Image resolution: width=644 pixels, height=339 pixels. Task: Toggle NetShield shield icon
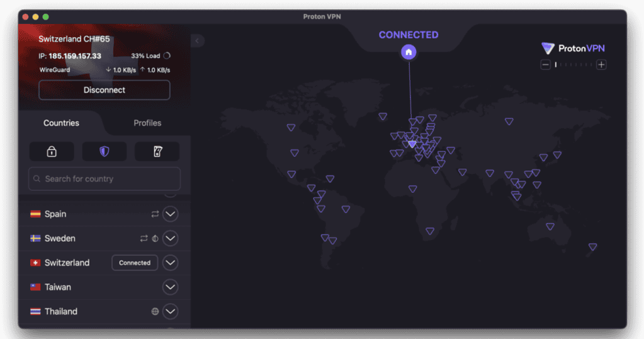(x=104, y=151)
